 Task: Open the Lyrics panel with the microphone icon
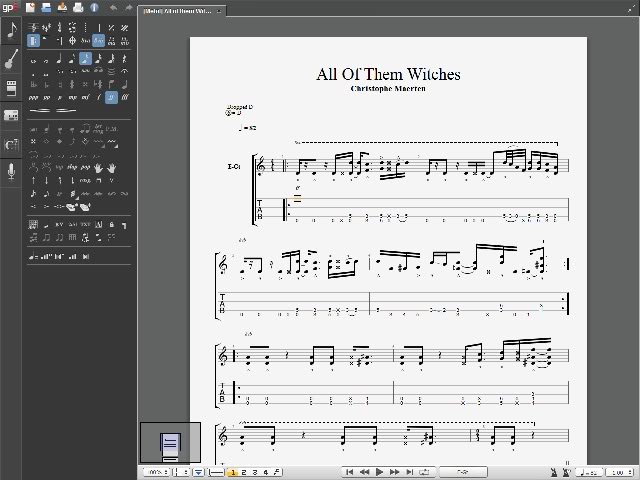[11, 172]
